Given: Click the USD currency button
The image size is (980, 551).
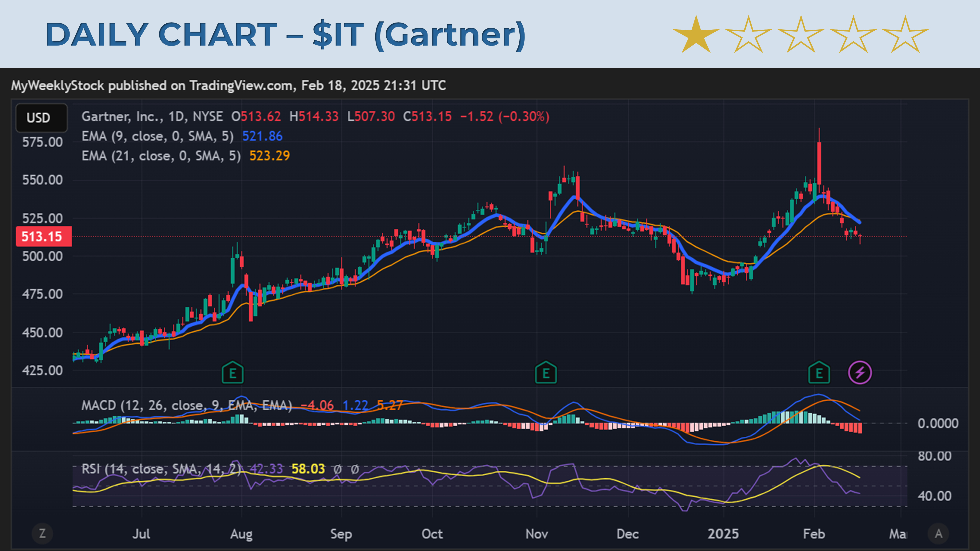Looking at the screenshot, I should point(41,118).
